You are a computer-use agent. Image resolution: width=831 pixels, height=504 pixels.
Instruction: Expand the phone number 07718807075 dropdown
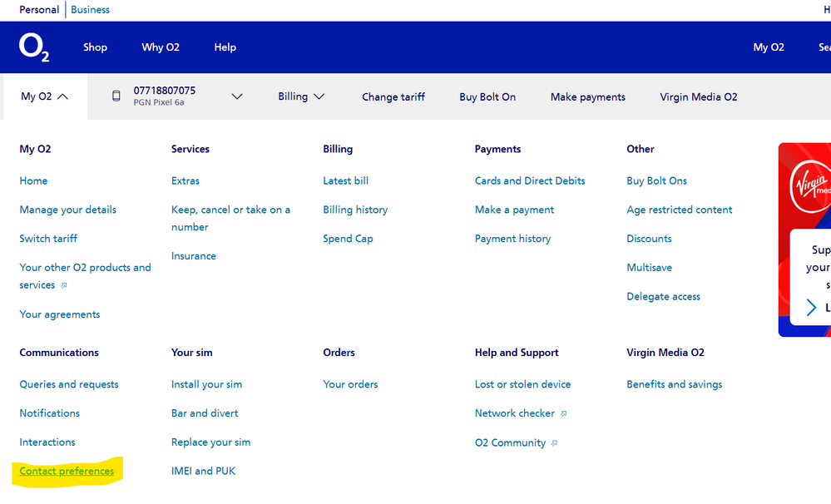pyautogui.click(x=237, y=96)
